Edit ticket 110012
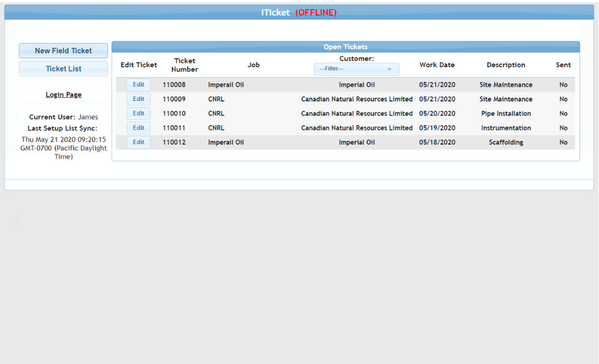The image size is (599, 364). click(138, 142)
